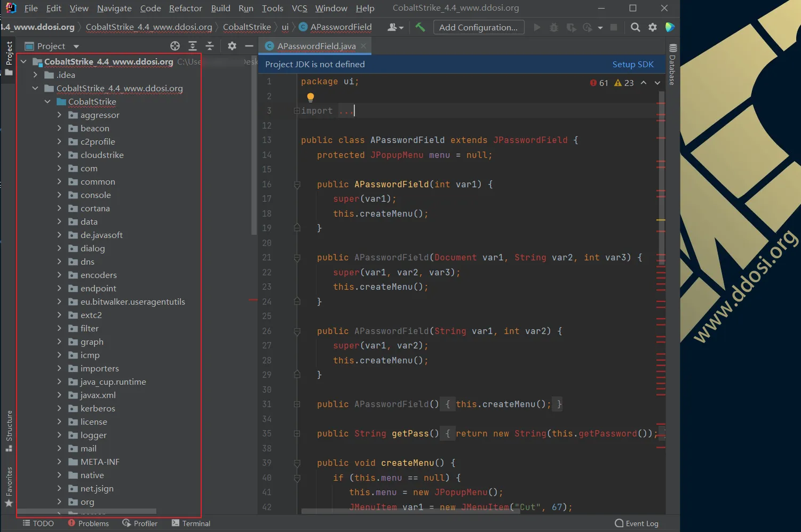The image size is (801, 532).
Task: Click the ui breadcrumb in navigation bar
Action: [285, 27]
